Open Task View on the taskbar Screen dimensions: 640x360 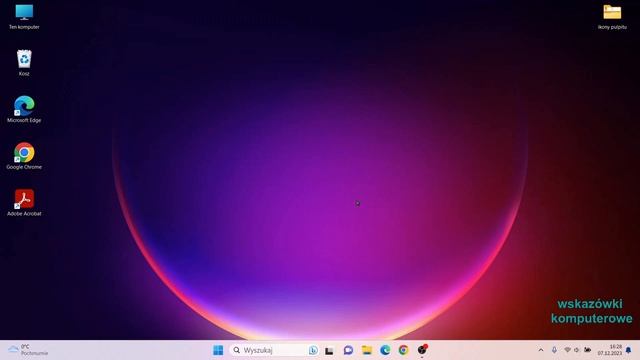pos(329,350)
